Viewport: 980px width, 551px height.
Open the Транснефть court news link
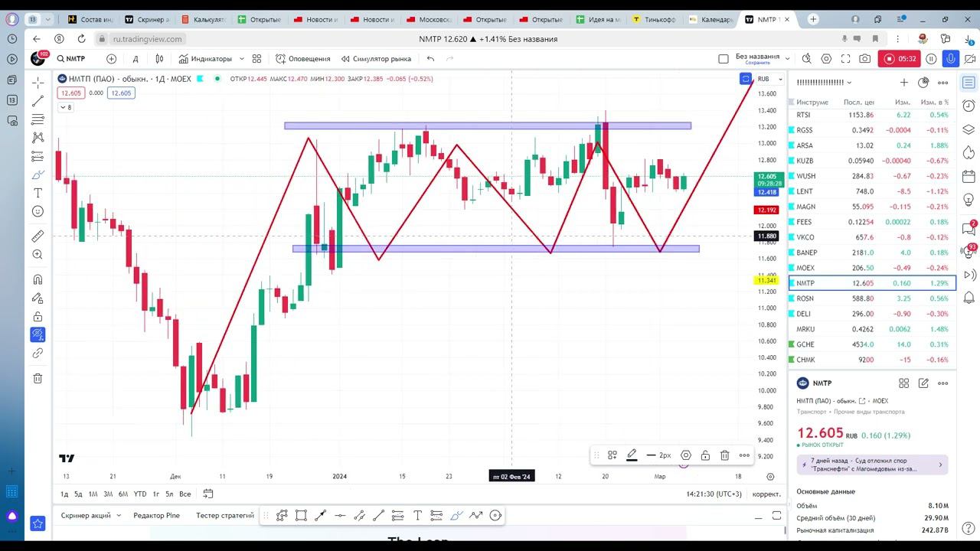(872, 465)
